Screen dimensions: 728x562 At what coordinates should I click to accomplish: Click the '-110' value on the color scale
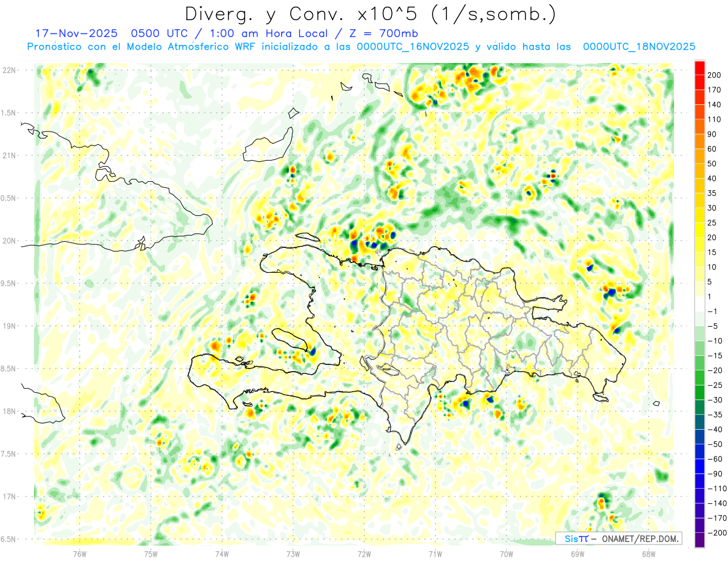[716, 488]
